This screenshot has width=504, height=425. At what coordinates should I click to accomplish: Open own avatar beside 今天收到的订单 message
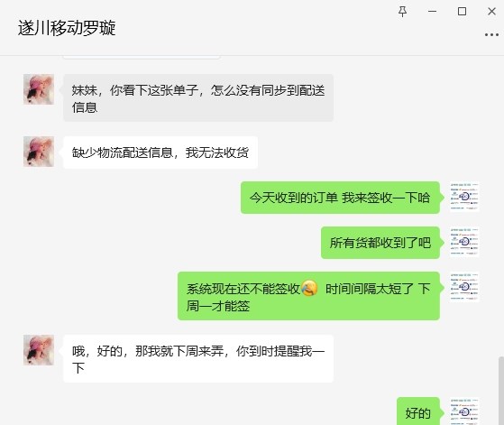coord(464,197)
